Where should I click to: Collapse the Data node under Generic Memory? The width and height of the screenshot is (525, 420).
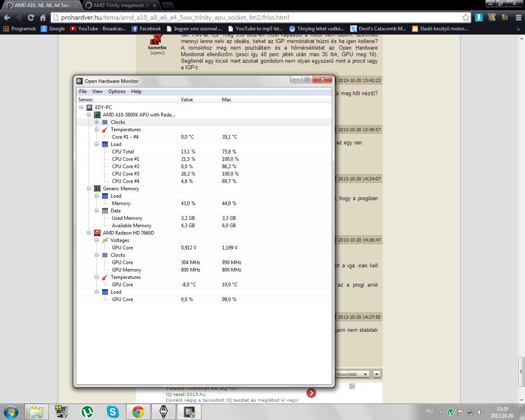click(97, 211)
